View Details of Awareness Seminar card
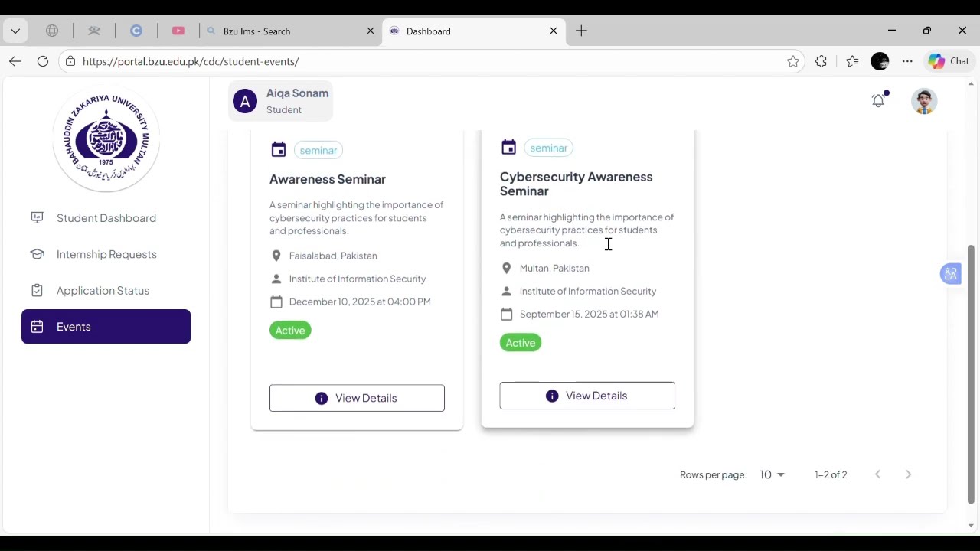 (357, 398)
